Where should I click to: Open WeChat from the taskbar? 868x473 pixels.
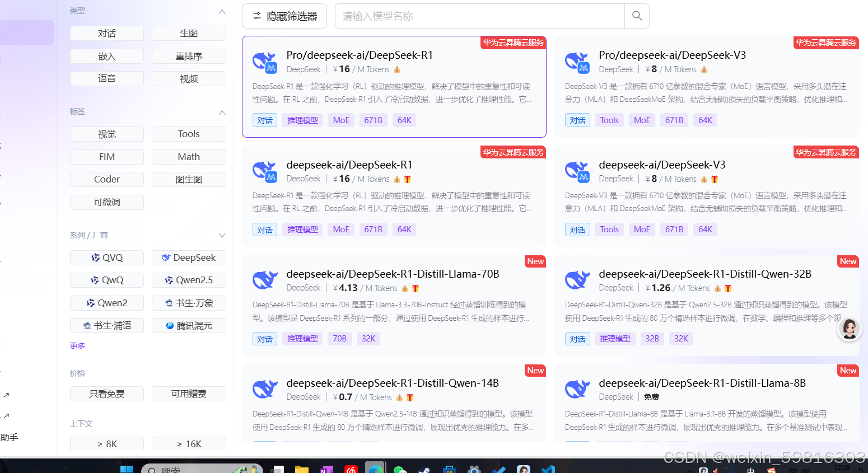[x=400, y=469]
